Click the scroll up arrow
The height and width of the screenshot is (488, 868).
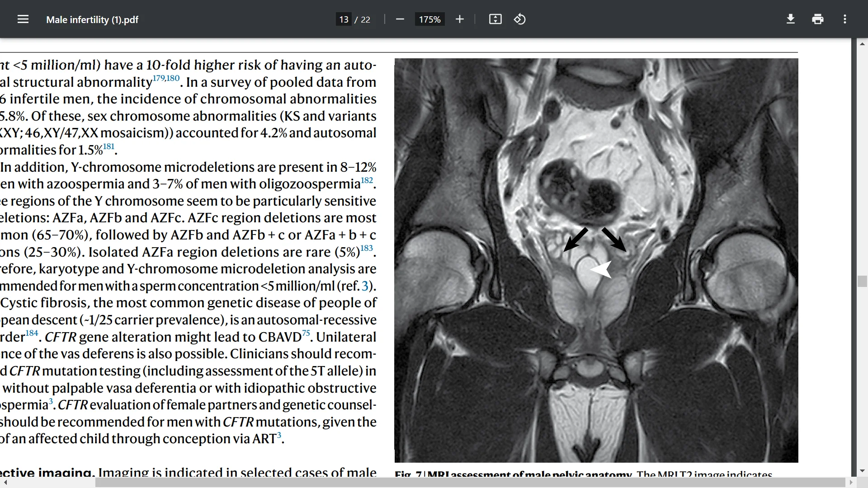coord(862,44)
